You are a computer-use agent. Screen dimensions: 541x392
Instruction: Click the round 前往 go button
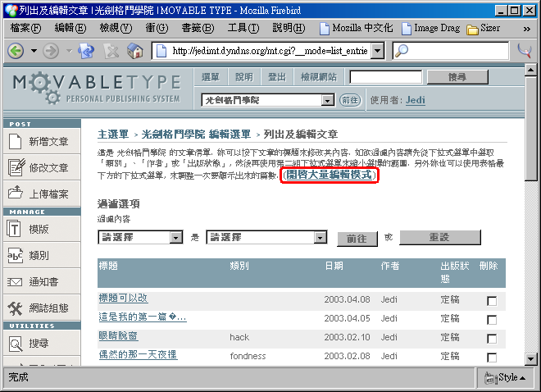(350, 100)
